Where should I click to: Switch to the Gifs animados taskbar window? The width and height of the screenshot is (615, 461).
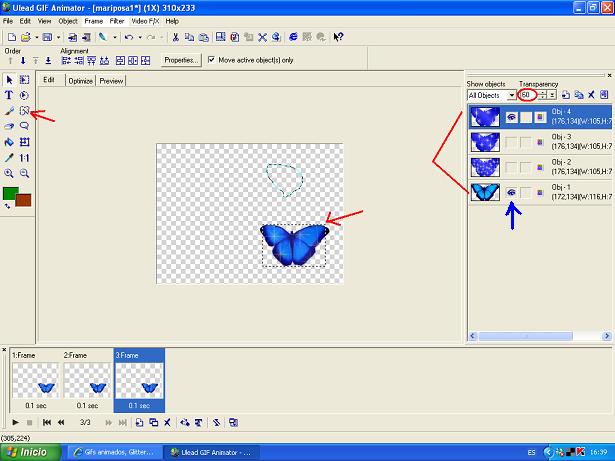pyautogui.click(x=114, y=452)
